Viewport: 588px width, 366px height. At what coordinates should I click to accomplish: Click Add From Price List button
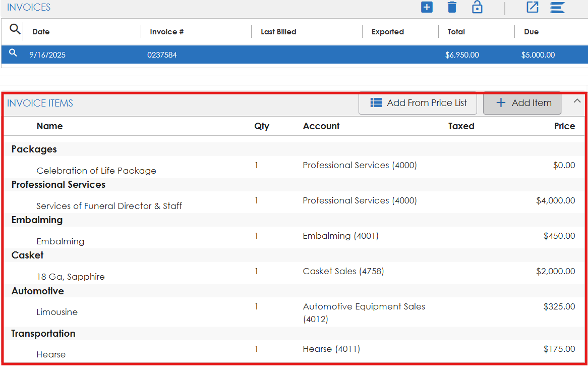[x=418, y=103]
